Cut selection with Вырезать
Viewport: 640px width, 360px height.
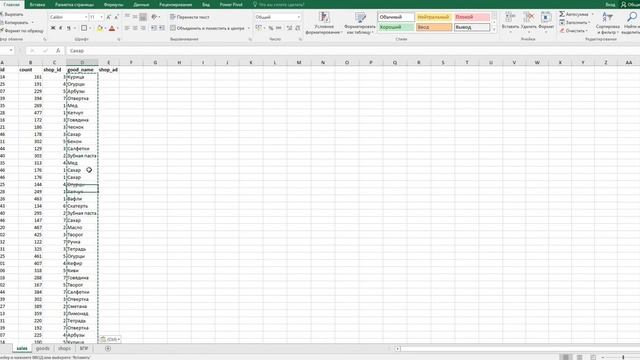[x=12, y=14]
